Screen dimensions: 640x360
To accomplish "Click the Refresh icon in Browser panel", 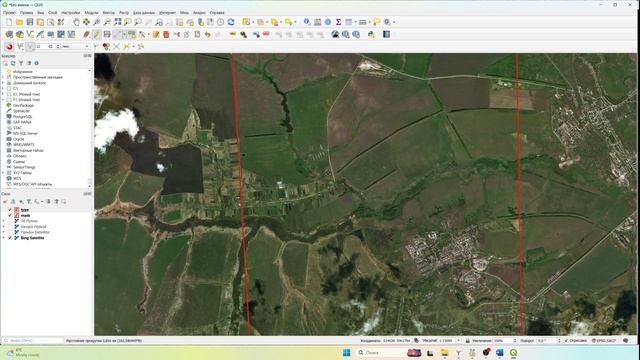I will [13, 63].
